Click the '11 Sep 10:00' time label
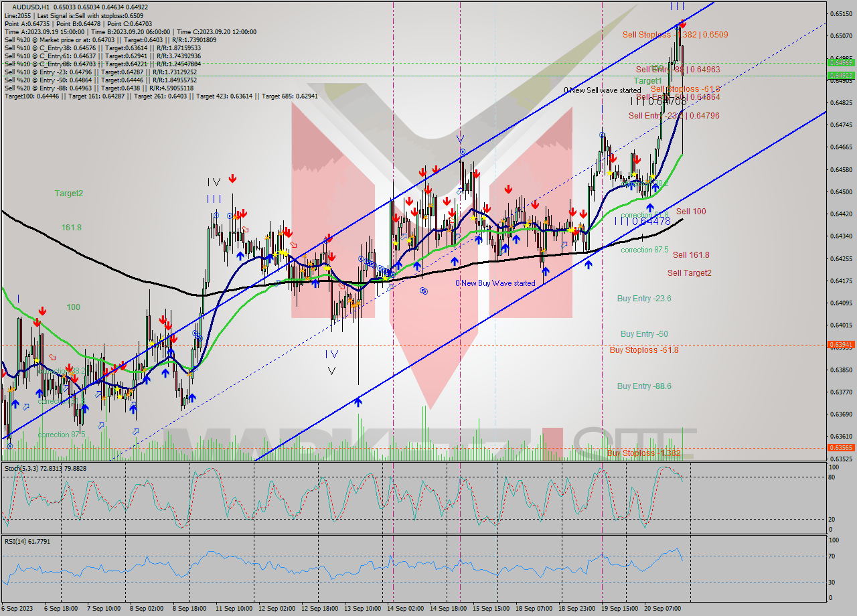Viewport: 857px width, 616px height. 234,609
